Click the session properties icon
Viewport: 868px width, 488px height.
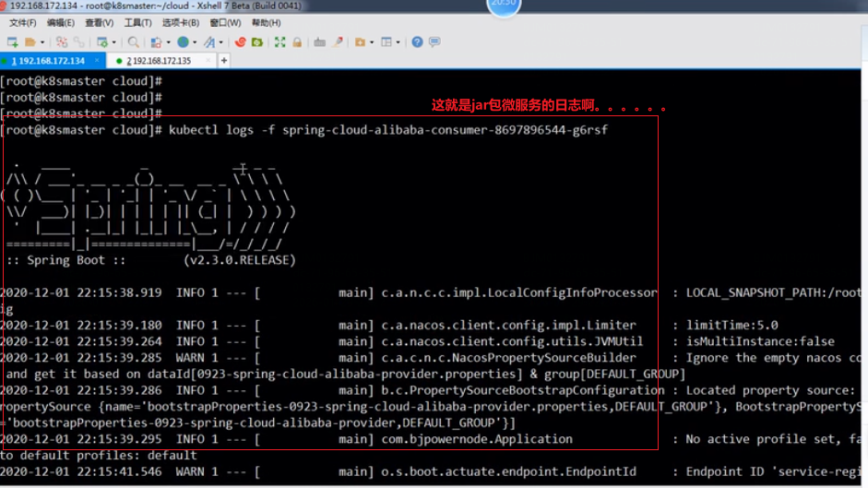[x=101, y=42]
